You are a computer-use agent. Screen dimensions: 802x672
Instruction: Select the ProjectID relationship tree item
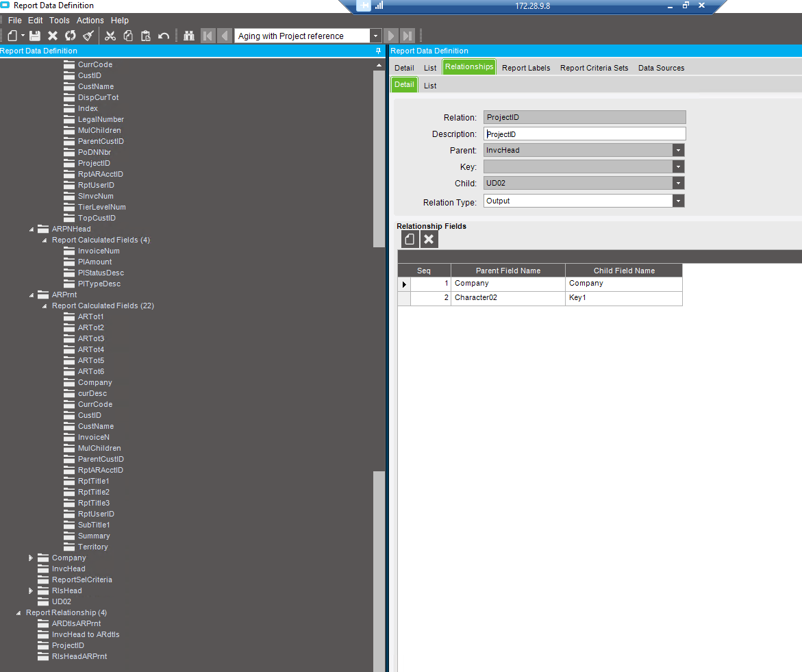pos(68,645)
